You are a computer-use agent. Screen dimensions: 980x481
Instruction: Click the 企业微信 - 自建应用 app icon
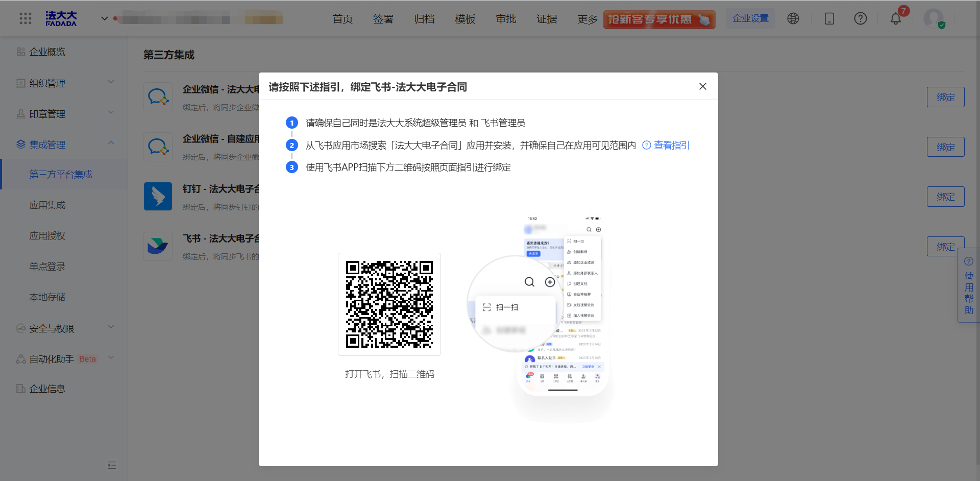click(158, 147)
